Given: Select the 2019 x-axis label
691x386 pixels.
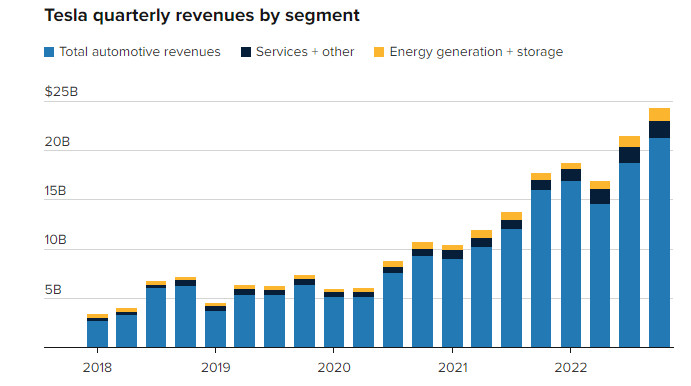Looking at the screenshot, I should click(215, 367).
